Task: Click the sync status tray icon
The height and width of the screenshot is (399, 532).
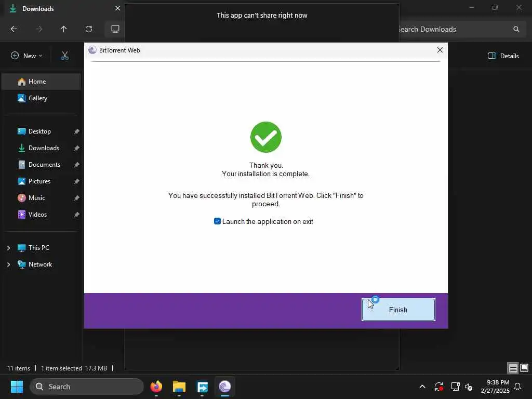Action: click(438, 387)
